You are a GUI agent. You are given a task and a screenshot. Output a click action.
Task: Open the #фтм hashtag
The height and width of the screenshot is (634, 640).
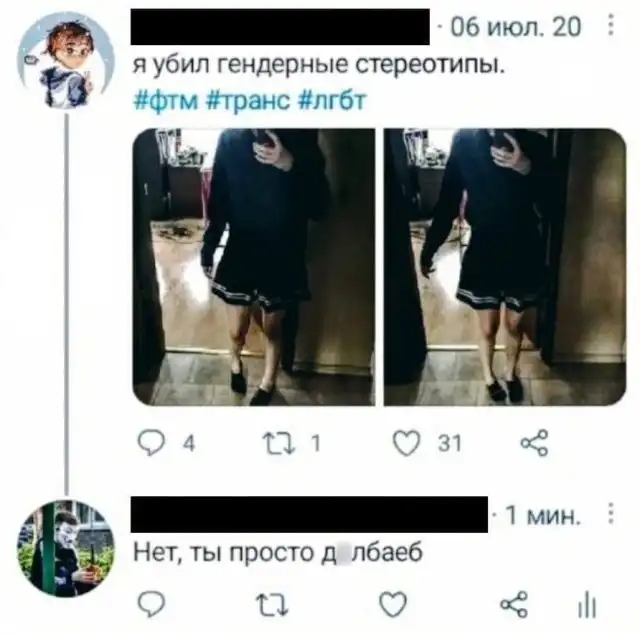(x=166, y=100)
